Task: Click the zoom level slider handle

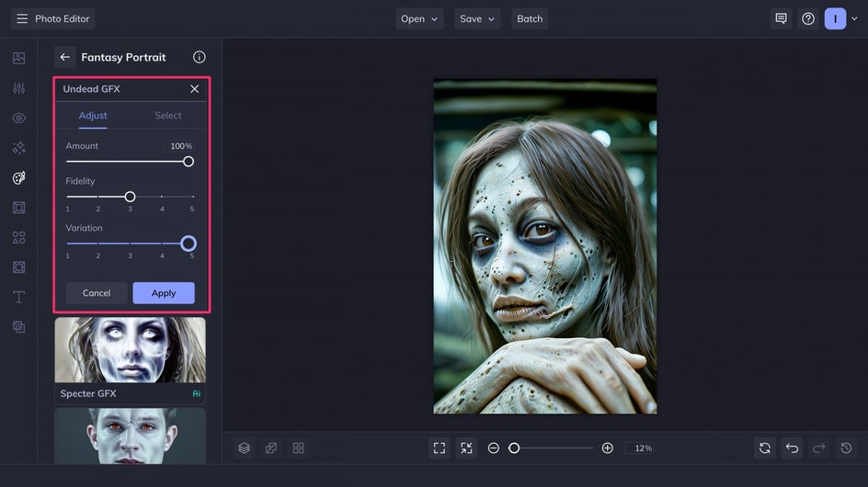Action: tap(514, 448)
